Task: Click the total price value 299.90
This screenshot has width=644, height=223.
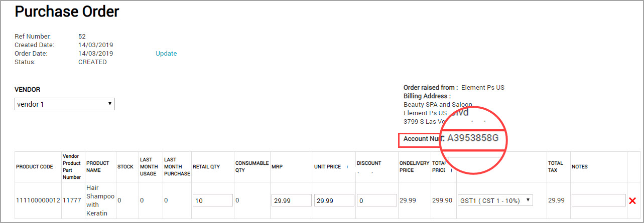Action: coord(442,200)
